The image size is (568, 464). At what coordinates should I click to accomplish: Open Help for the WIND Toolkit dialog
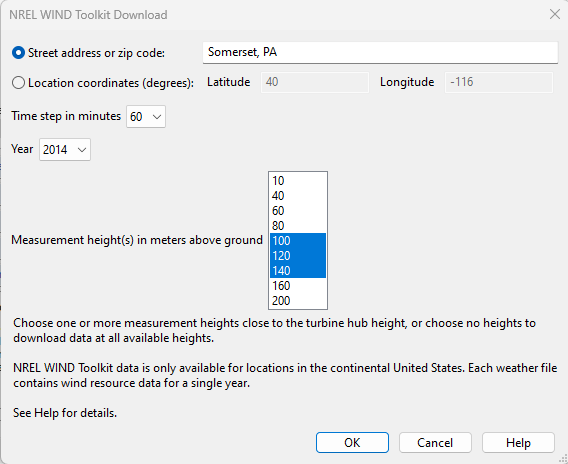pos(518,442)
